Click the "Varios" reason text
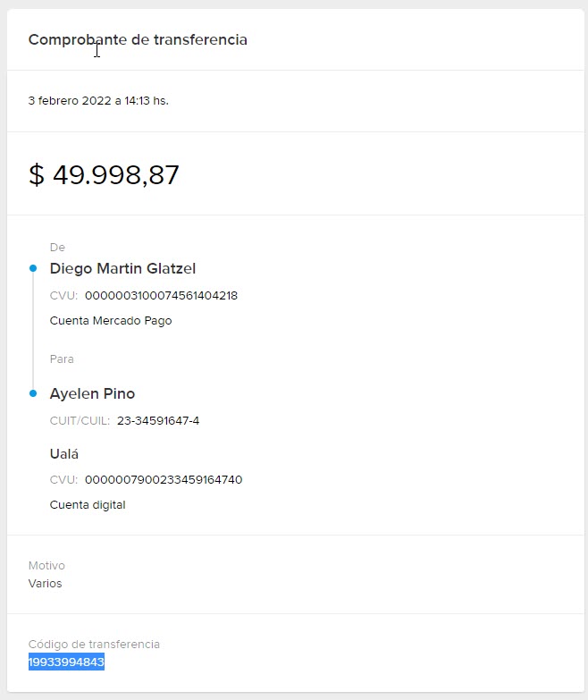Image resolution: width=588 pixels, height=700 pixels. 45,584
